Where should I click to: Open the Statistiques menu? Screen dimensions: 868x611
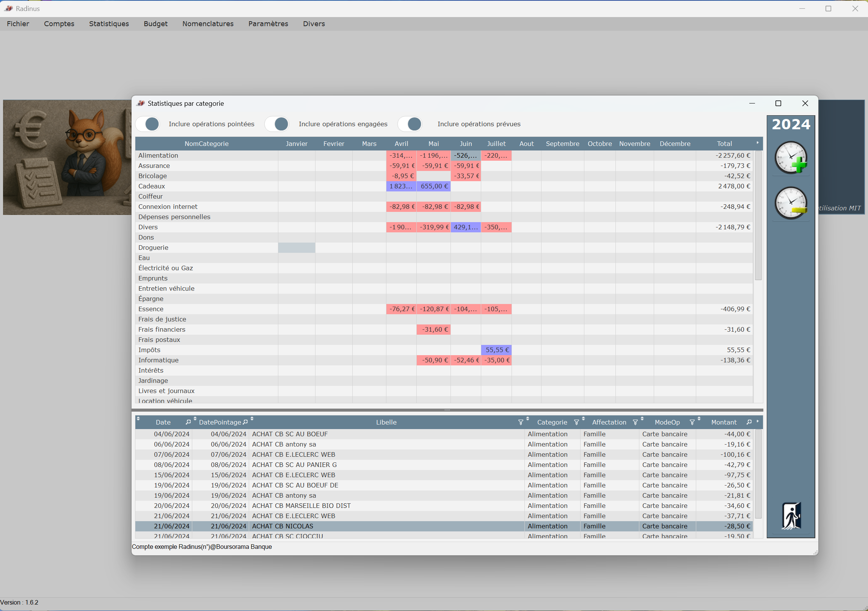pos(109,23)
